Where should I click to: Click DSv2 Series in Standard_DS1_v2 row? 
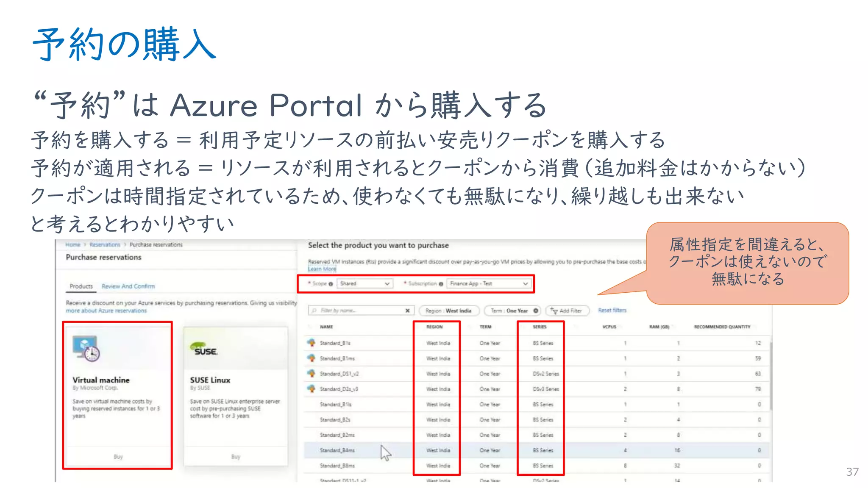click(546, 374)
